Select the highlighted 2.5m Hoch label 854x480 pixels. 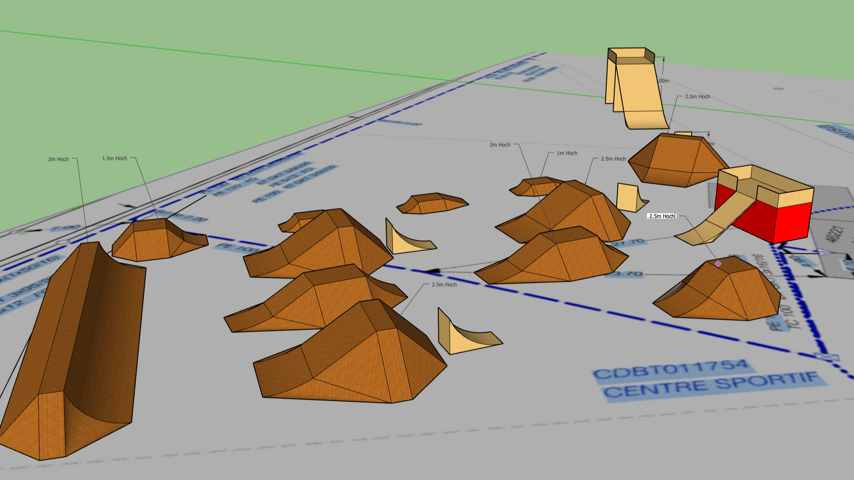[x=661, y=216]
